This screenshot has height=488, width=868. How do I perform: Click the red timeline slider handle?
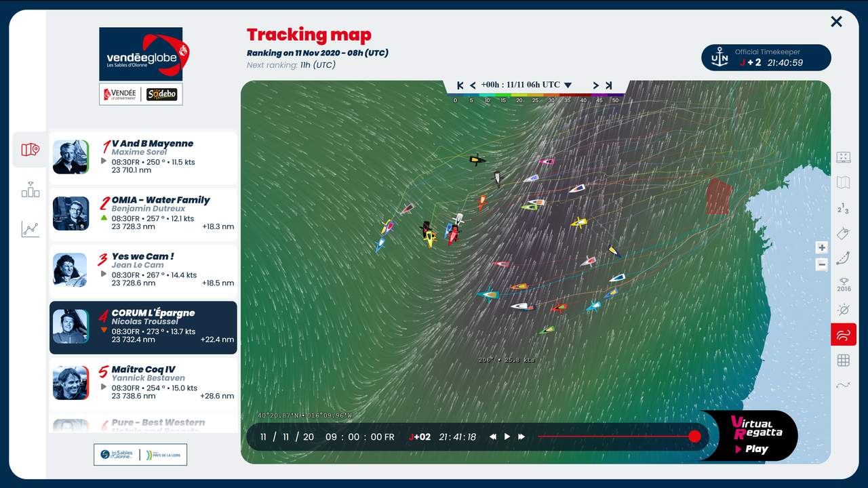click(x=694, y=436)
